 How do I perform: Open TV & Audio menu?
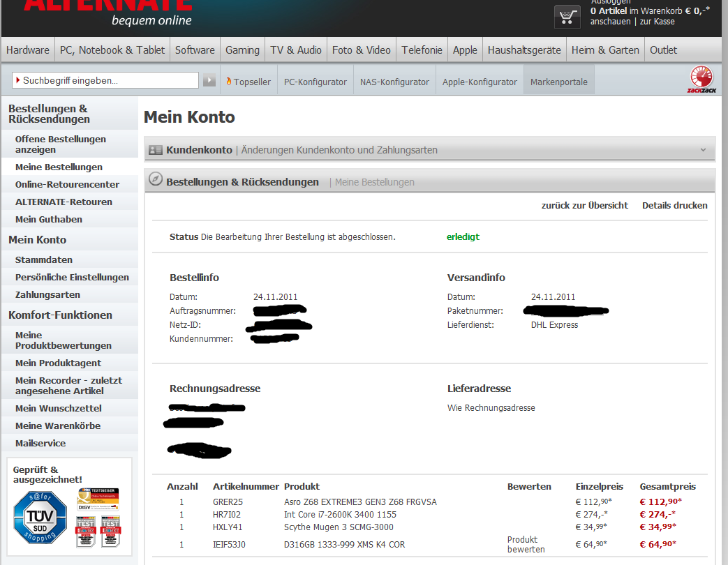[x=296, y=50]
